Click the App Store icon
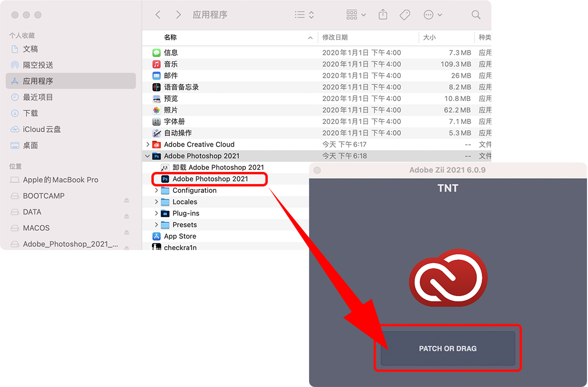 [x=156, y=236]
